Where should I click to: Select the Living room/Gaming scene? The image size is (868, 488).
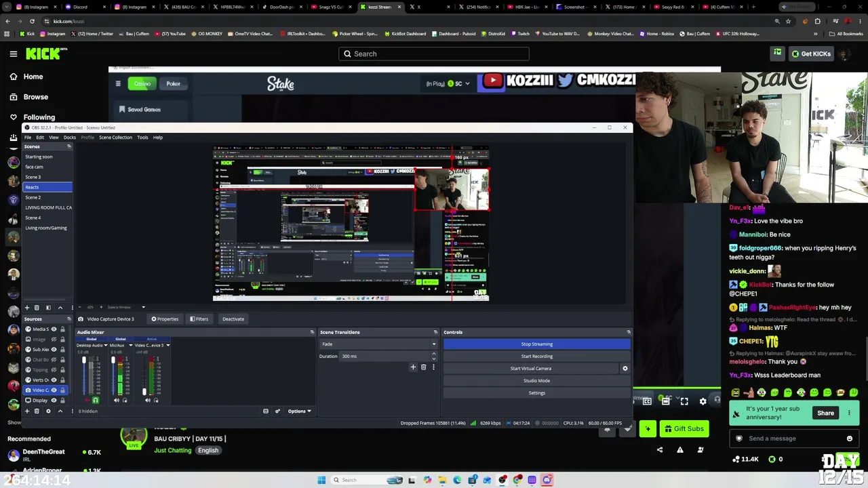(x=47, y=228)
